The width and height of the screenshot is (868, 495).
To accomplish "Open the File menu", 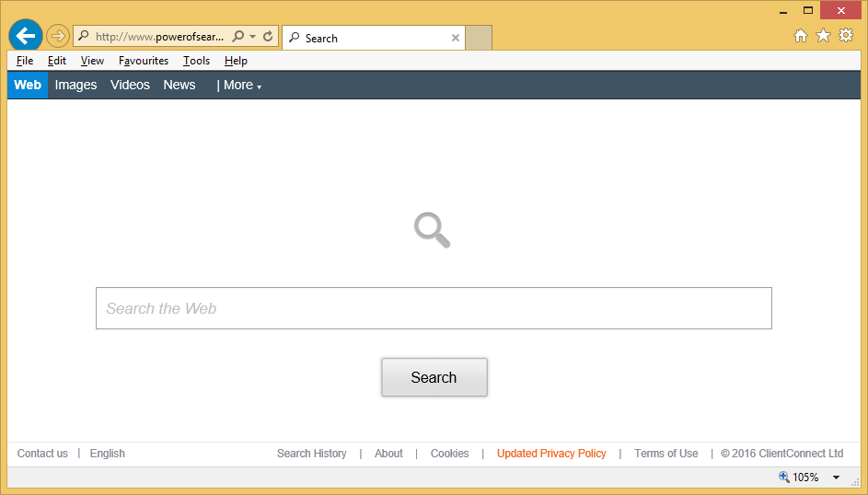I will pos(25,61).
